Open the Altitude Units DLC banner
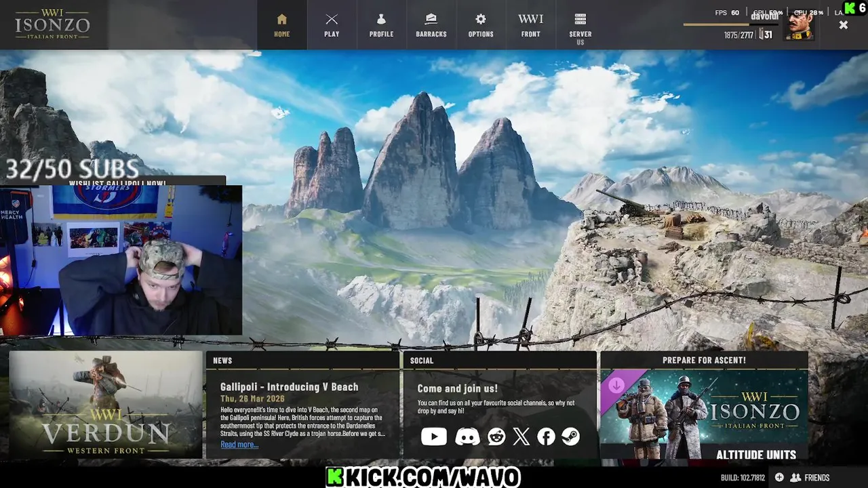The image size is (868, 488). click(704, 415)
